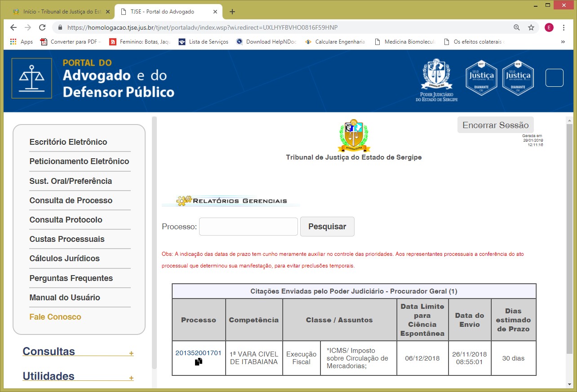The height and width of the screenshot is (392, 577).
Task: Click the Encerrar Sessão button
Action: tap(495, 125)
